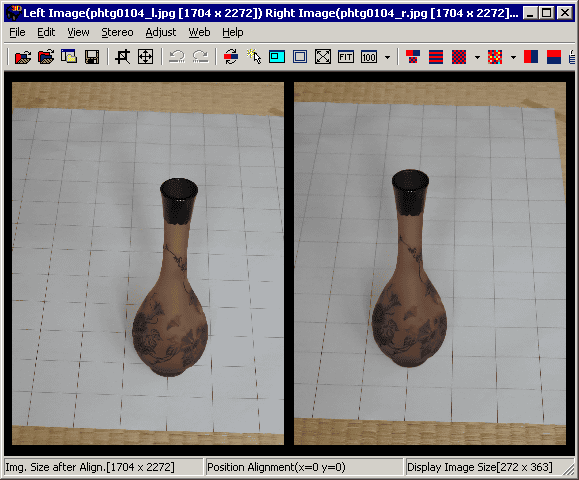Click the auto alignment wand icon
The height and width of the screenshot is (480, 579).
pyautogui.click(x=254, y=57)
